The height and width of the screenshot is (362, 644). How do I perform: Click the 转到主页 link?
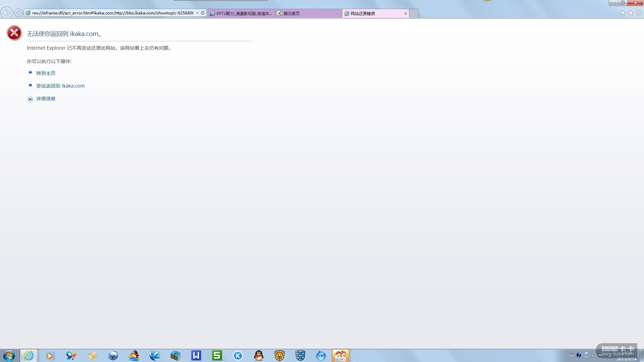46,73
